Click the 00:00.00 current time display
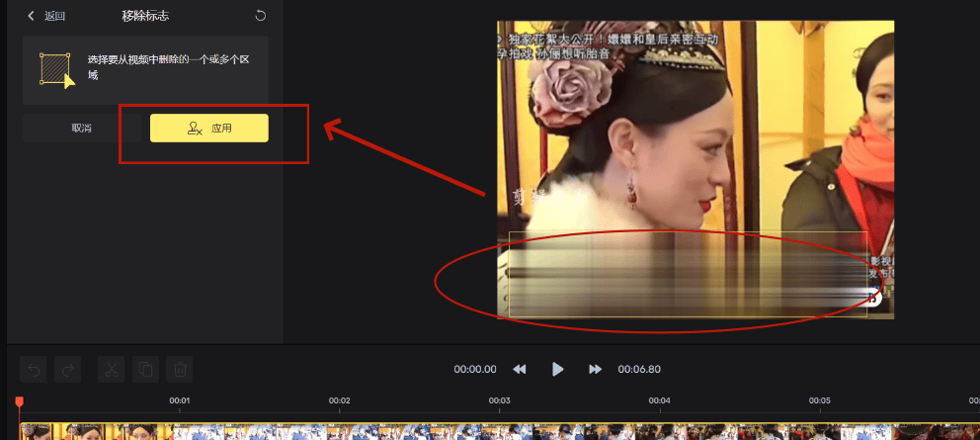This screenshot has height=440, width=980. (x=475, y=369)
